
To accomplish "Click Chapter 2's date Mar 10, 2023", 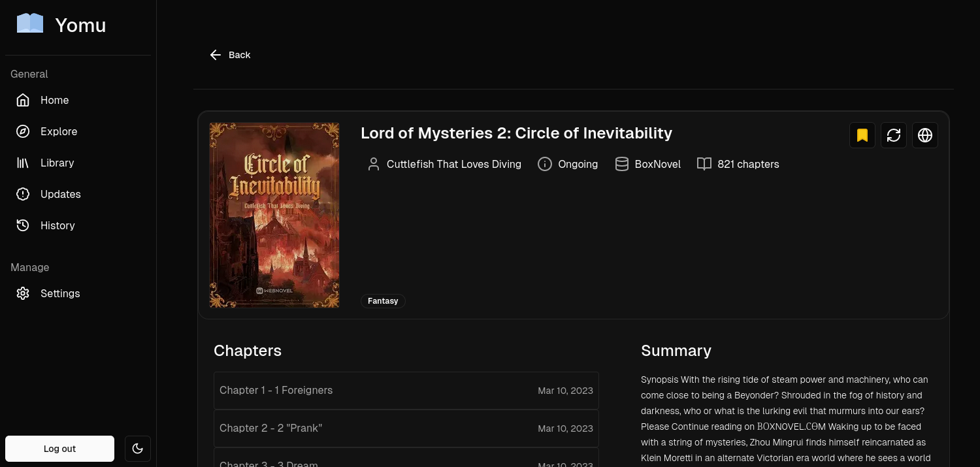I will [565, 428].
